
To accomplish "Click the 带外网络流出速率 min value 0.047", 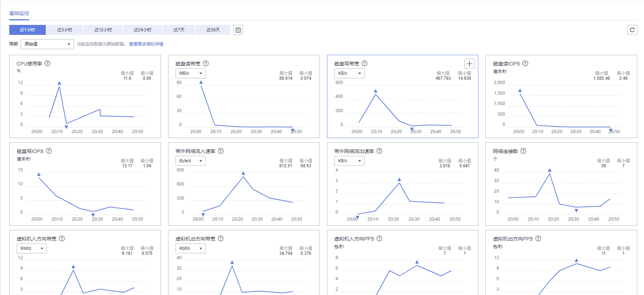I will point(465,166).
